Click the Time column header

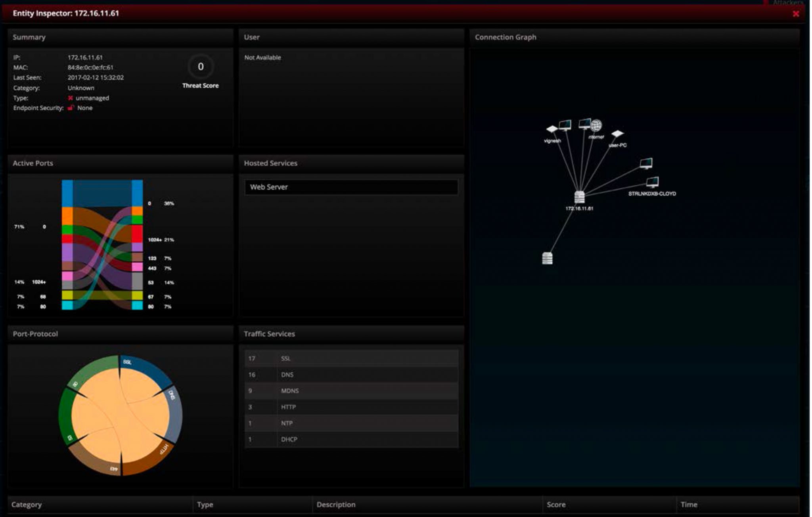689,505
